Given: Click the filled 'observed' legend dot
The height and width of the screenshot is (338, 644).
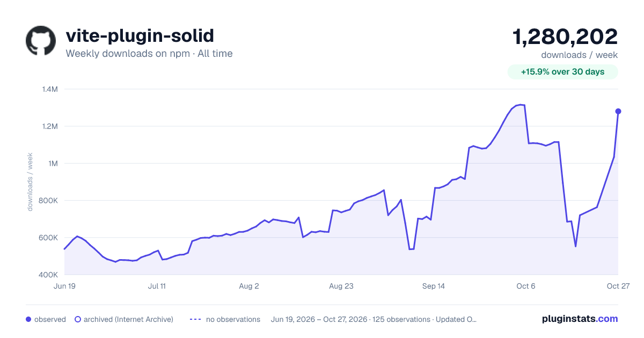Looking at the screenshot, I should point(28,319).
